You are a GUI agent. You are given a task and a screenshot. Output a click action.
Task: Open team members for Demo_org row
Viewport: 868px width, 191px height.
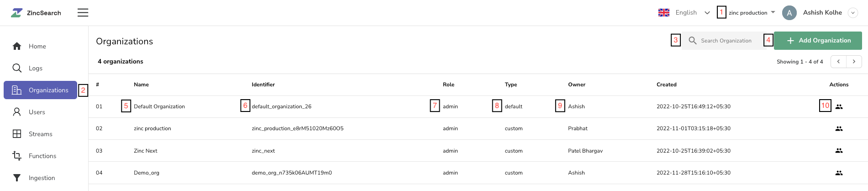pos(839,173)
